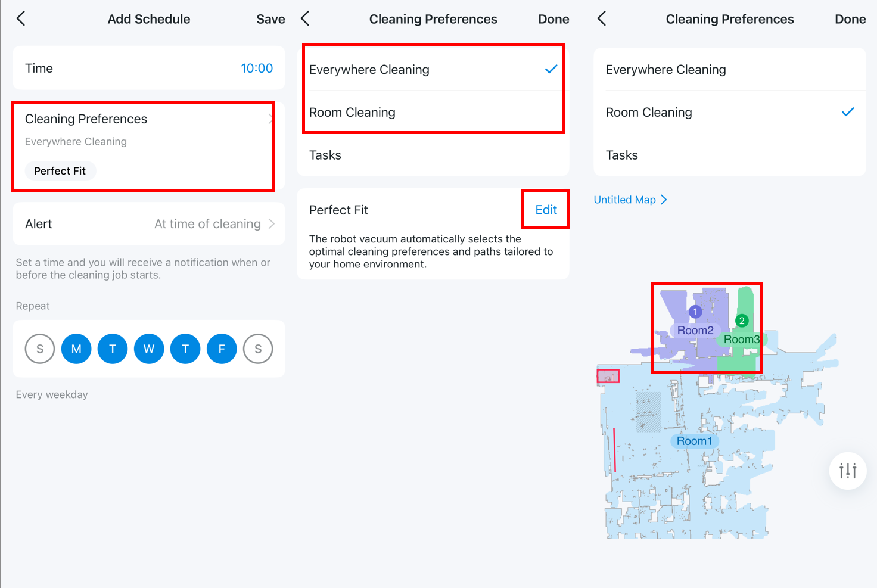This screenshot has height=588, width=877.
Task: Select Everywhere Cleaning mode
Action: click(369, 69)
